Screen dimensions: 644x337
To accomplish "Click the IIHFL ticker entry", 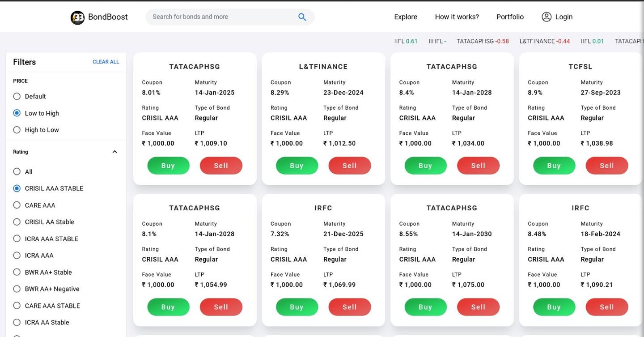I will 437,41.
